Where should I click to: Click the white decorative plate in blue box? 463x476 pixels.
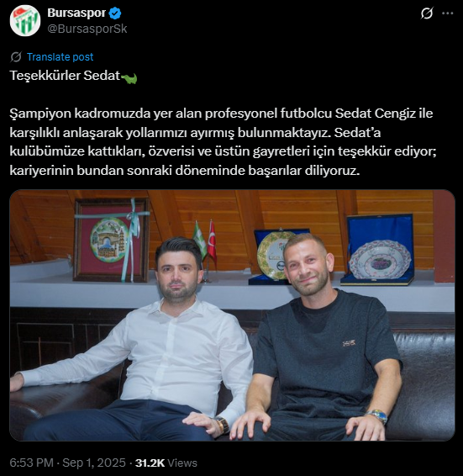pos(381,260)
